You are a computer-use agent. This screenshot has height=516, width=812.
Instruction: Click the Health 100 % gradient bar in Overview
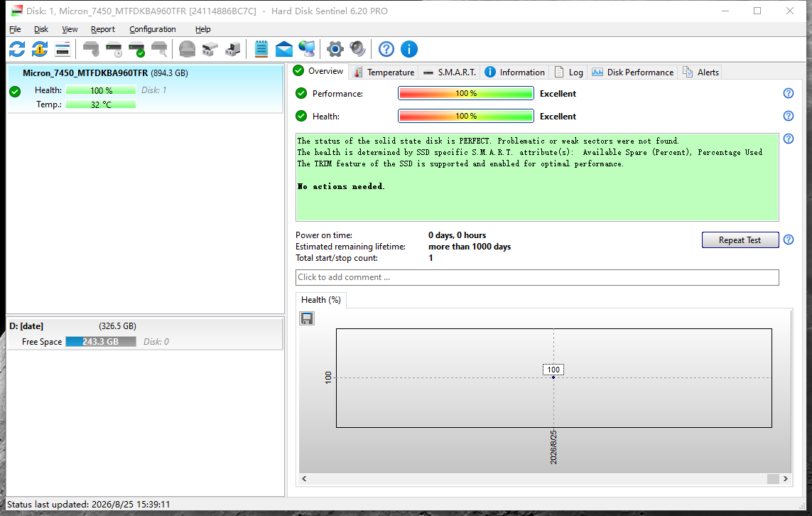click(x=465, y=116)
